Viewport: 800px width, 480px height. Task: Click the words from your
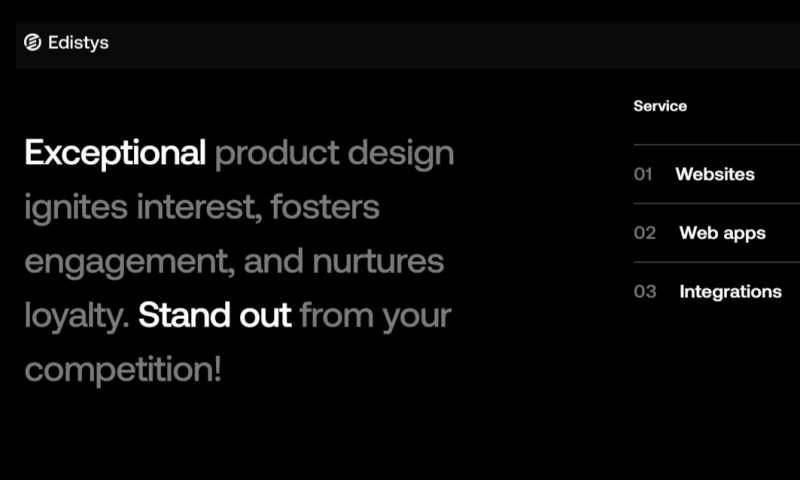375,316
